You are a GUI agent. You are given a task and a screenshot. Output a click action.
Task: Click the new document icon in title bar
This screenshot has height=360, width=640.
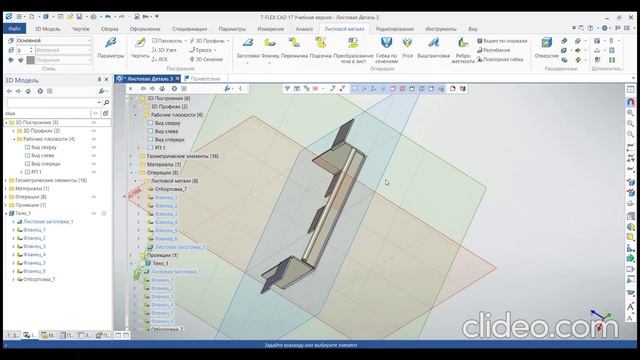(31, 17)
